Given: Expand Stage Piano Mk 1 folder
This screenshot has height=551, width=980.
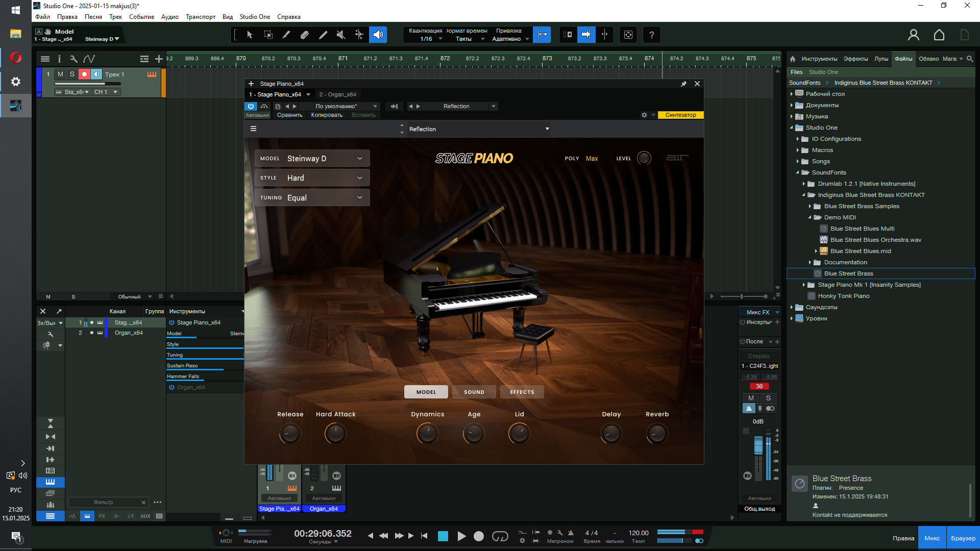Looking at the screenshot, I should [x=804, y=285].
